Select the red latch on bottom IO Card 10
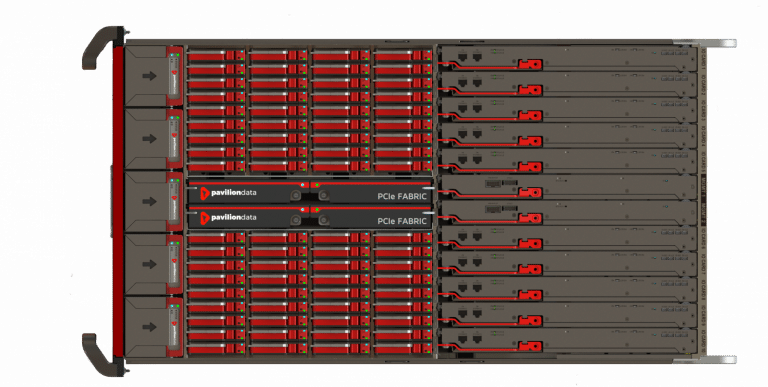Image resolution: width=768 pixels, height=387 pixels. [530, 346]
